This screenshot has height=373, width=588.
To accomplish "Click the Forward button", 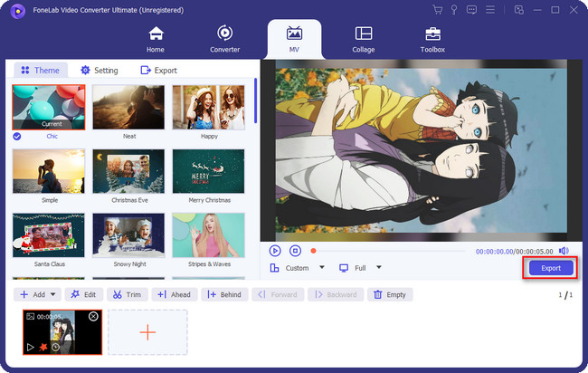I will [278, 294].
